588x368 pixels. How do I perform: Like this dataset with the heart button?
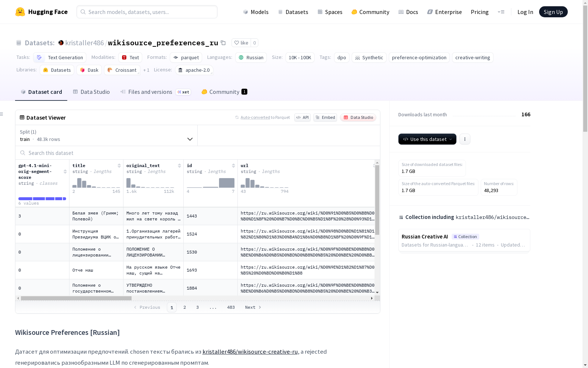[x=241, y=43]
